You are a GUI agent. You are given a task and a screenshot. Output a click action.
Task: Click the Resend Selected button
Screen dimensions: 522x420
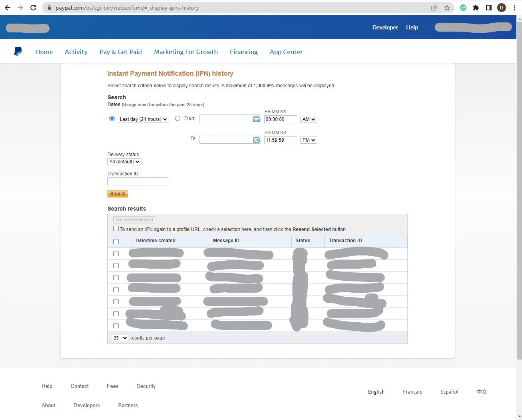click(135, 220)
